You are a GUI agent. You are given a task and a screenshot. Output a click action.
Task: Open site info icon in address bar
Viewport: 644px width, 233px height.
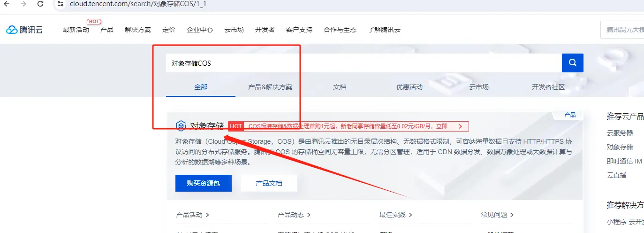[60, 4]
